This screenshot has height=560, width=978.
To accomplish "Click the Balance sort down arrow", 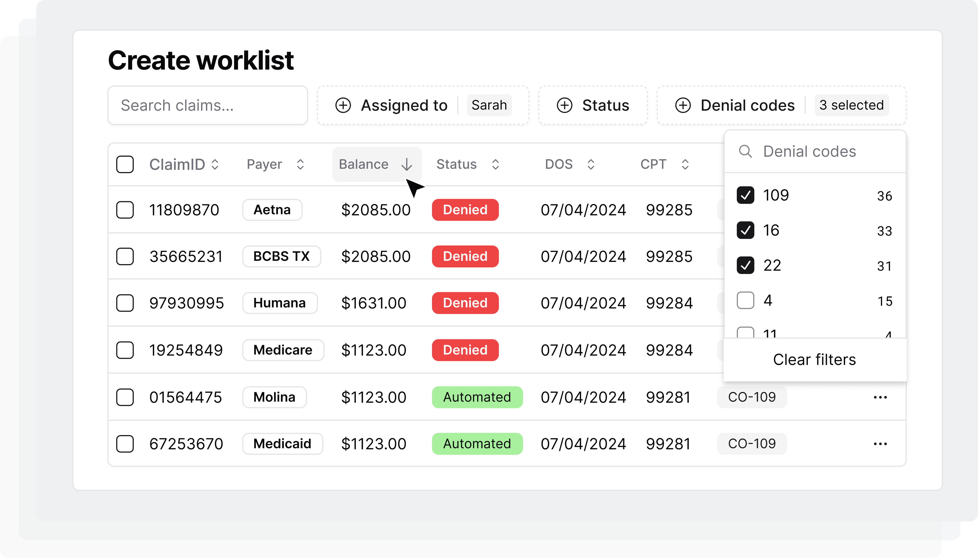I will (406, 165).
